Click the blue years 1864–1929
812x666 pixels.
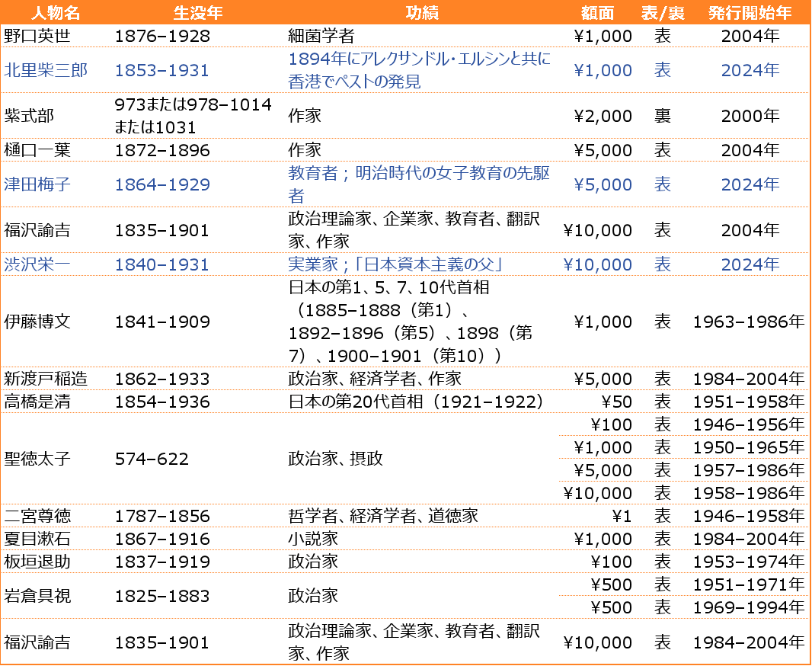tap(162, 184)
